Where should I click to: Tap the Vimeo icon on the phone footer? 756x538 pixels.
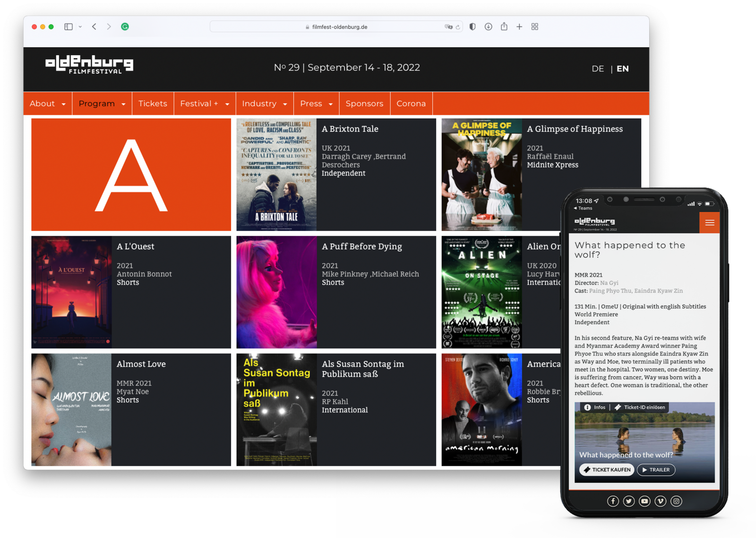pyautogui.click(x=661, y=501)
